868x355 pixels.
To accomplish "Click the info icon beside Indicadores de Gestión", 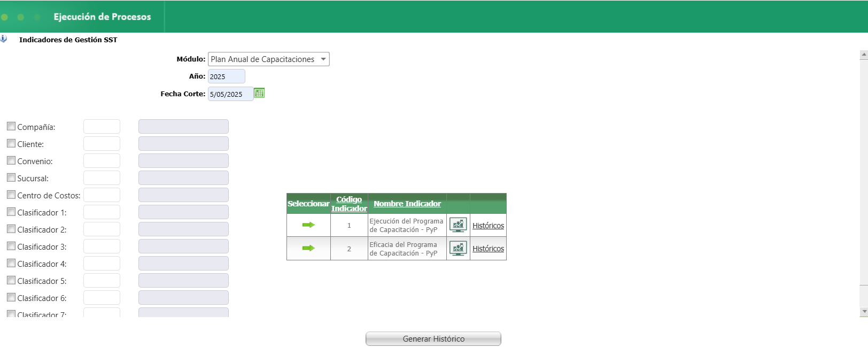I will [3, 39].
